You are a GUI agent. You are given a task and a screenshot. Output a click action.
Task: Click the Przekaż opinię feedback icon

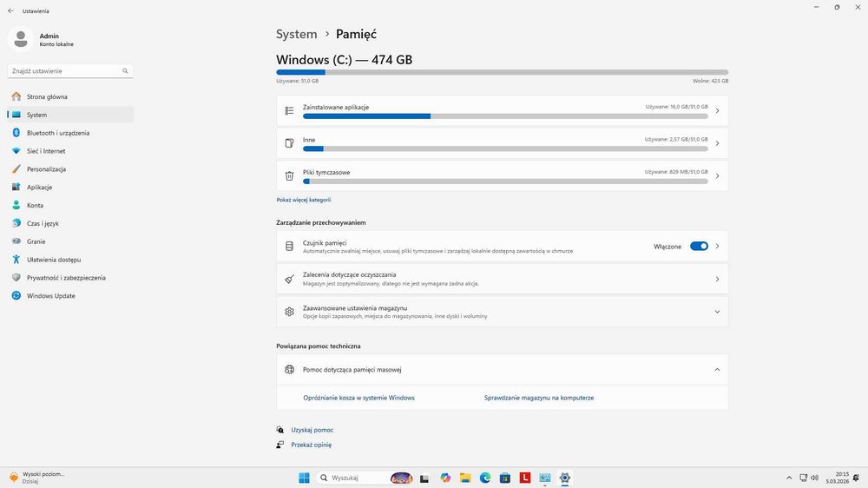[280, 445]
